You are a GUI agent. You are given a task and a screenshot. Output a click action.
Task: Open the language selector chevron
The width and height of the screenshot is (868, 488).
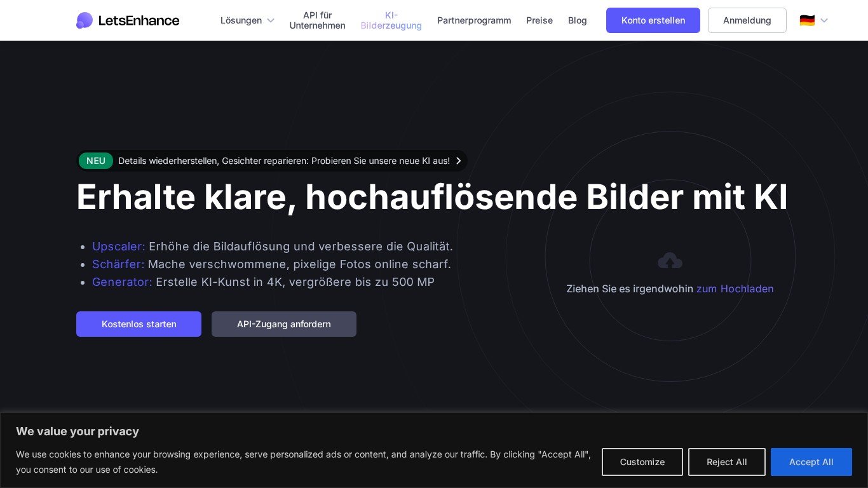(824, 20)
